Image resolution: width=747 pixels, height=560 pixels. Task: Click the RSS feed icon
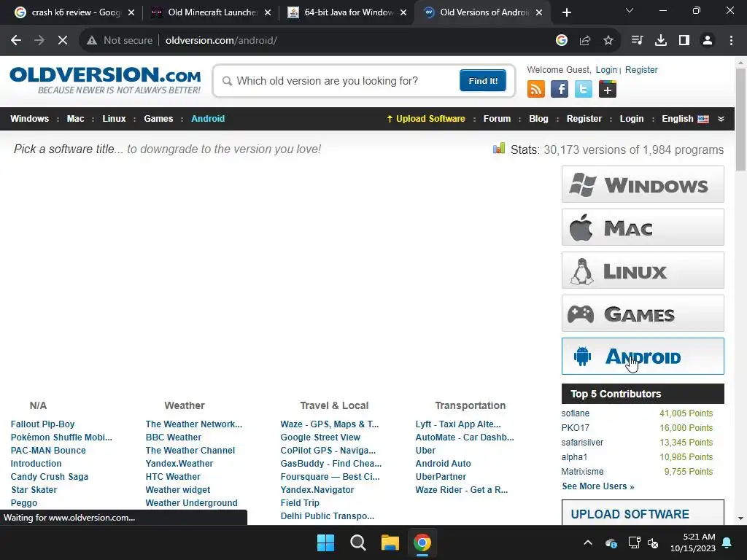pos(536,89)
